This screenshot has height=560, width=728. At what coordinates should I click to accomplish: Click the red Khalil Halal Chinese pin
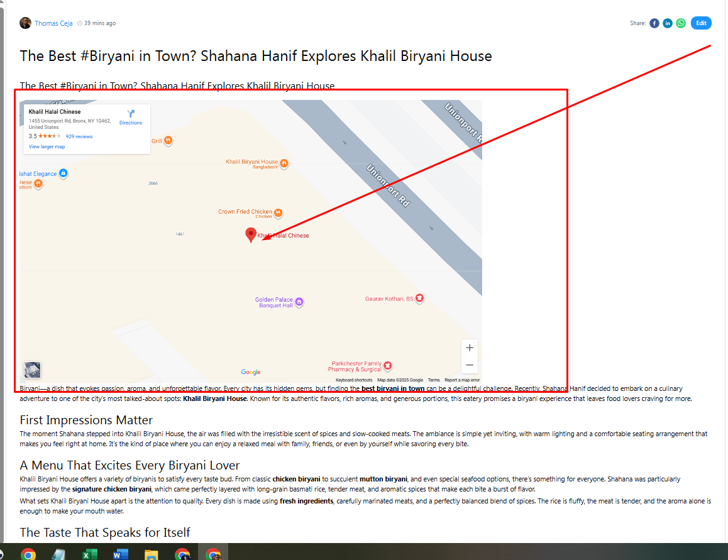(251, 235)
